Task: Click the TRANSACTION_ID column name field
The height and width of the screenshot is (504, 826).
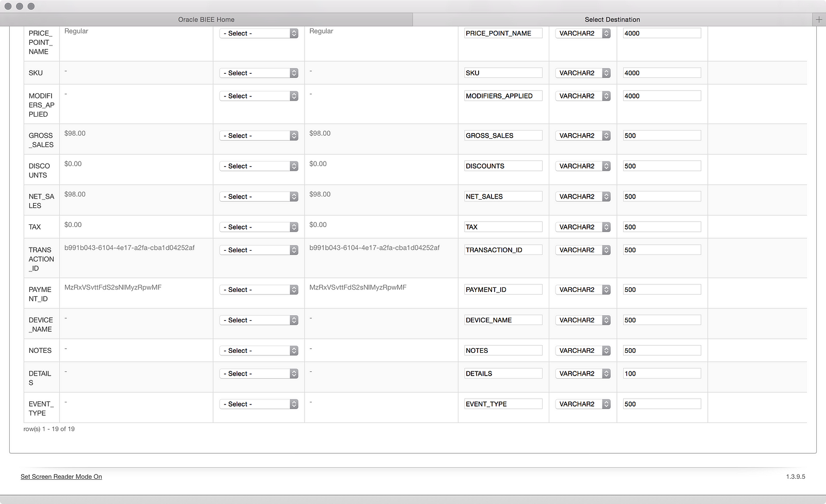Action: point(503,250)
